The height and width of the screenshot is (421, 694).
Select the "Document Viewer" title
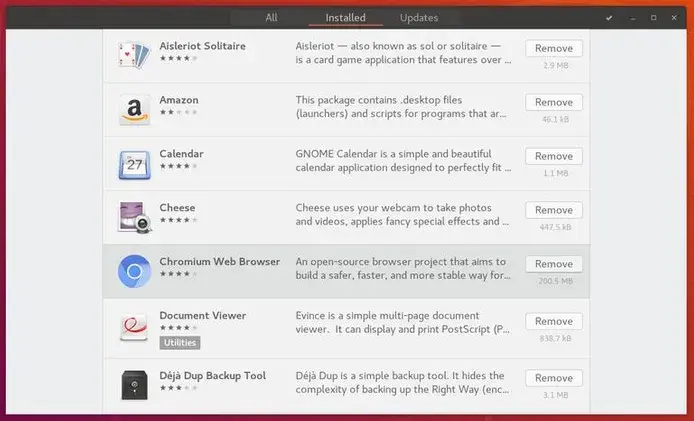coord(203,316)
